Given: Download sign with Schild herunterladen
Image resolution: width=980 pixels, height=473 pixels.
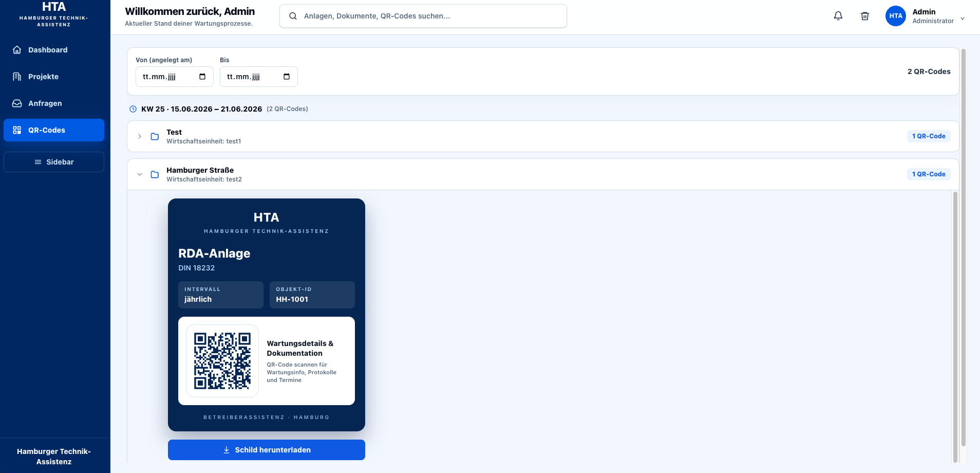Looking at the screenshot, I should point(267,450).
